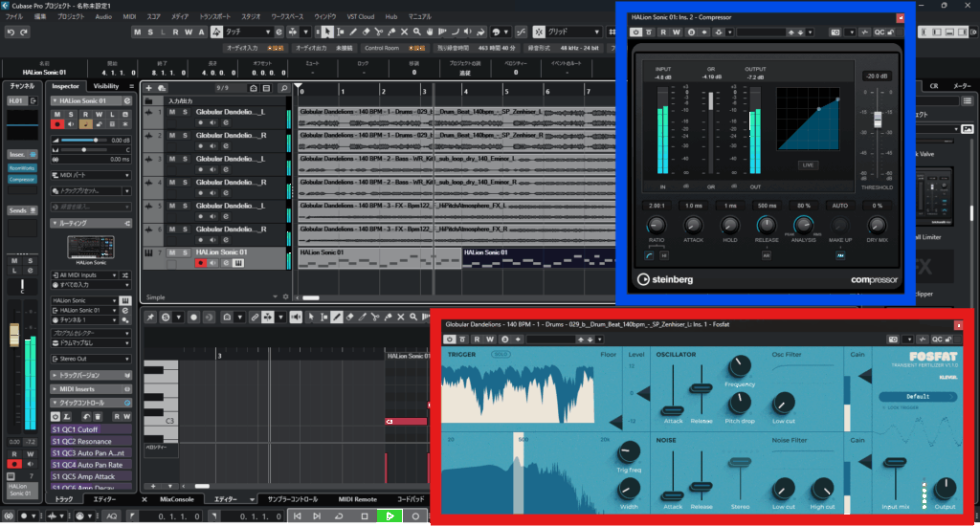Viewport: 980px width, 526px height.
Task: Switch to the Visibility tab
Action: tap(106, 86)
